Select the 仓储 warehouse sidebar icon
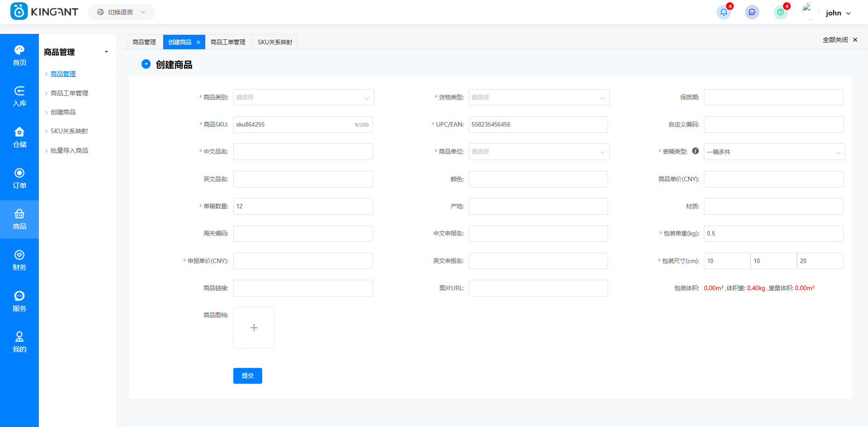The image size is (868, 427). [19, 137]
